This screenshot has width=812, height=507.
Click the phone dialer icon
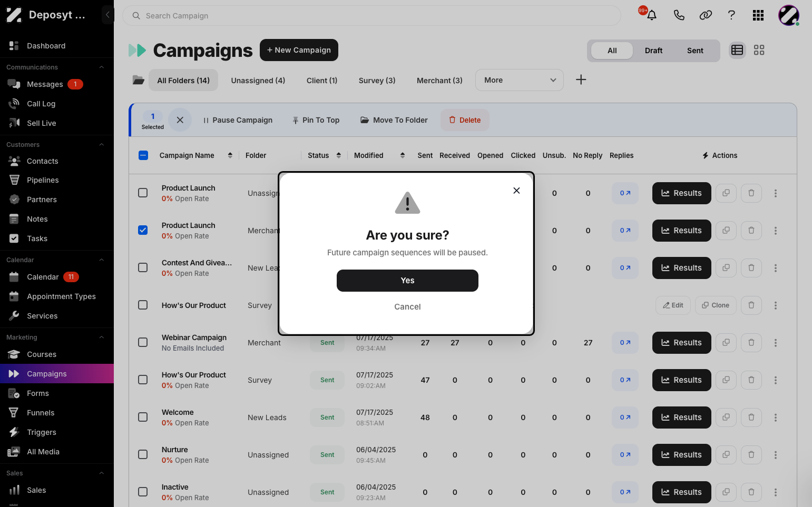[x=679, y=15]
